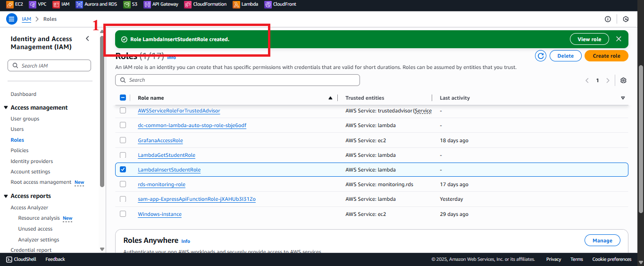Click the IAM breadcrumb link

(26, 19)
